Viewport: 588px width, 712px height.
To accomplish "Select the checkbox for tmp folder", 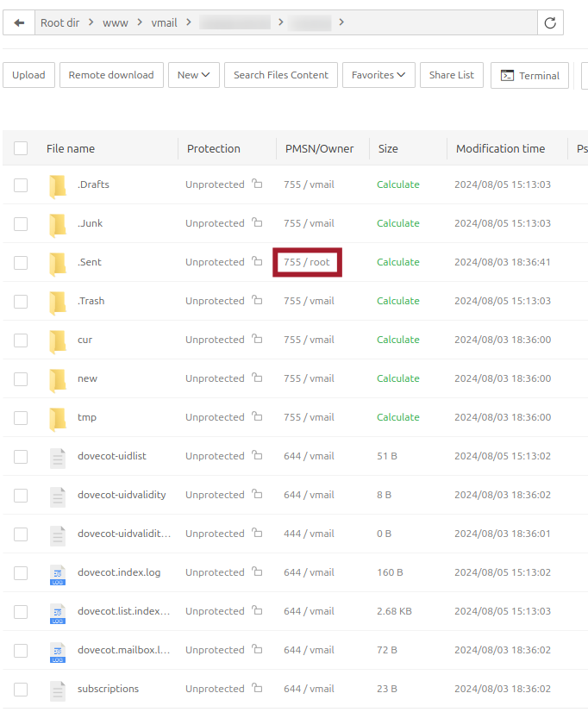I will 21,417.
